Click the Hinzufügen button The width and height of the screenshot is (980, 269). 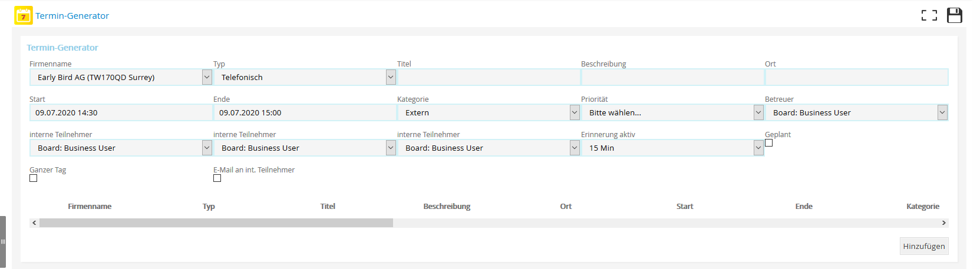coord(923,246)
